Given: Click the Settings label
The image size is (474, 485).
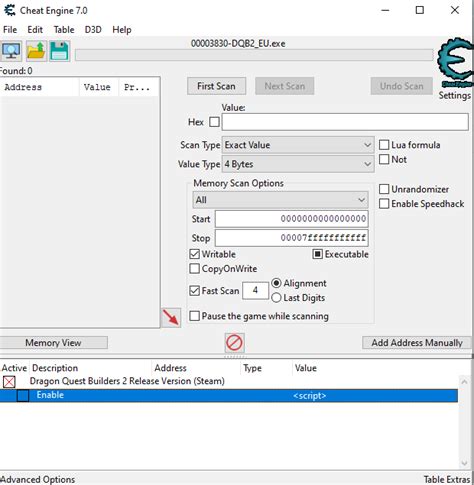Looking at the screenshot, I should point(455,95).
